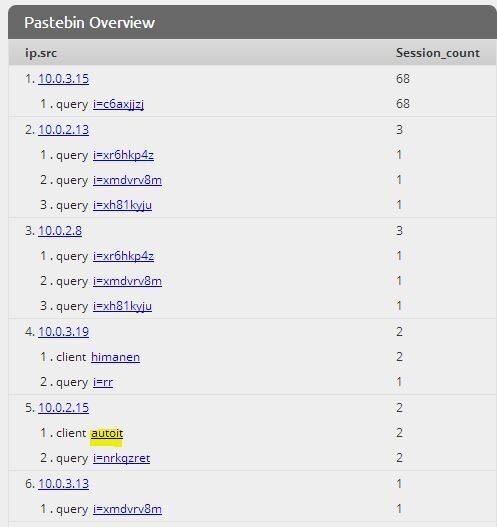
Task: Open i=xmdvrv8m query under 10.0.2.13
Action: pyautogui.click(x=127, y=180)
